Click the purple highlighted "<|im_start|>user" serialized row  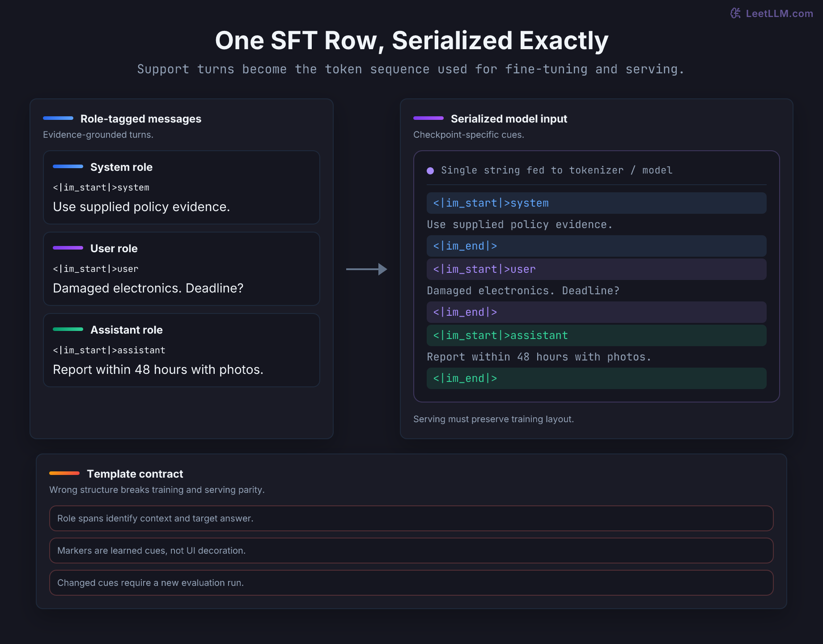pyautogui.click(x=596, y=269)
